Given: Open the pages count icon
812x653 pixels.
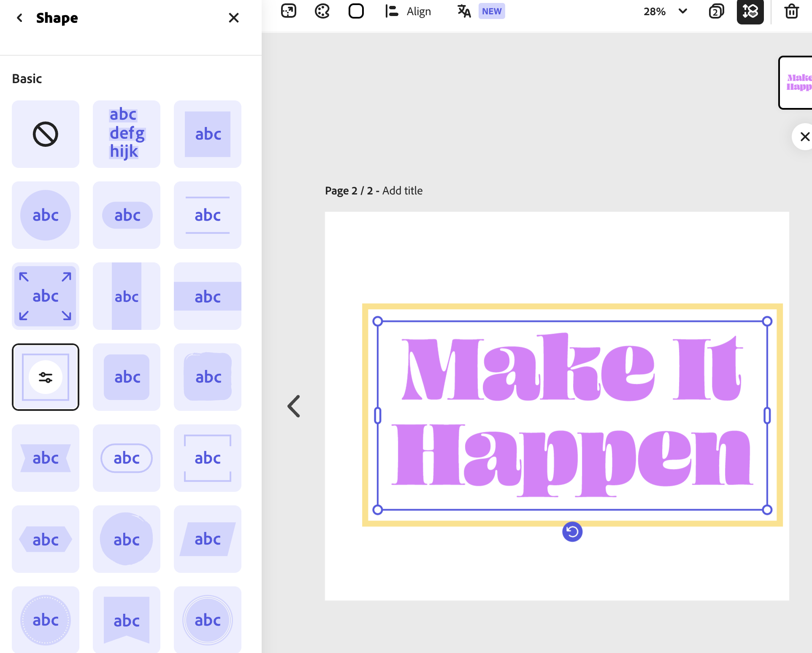Looking at the screenshot, I should (716, 11).
